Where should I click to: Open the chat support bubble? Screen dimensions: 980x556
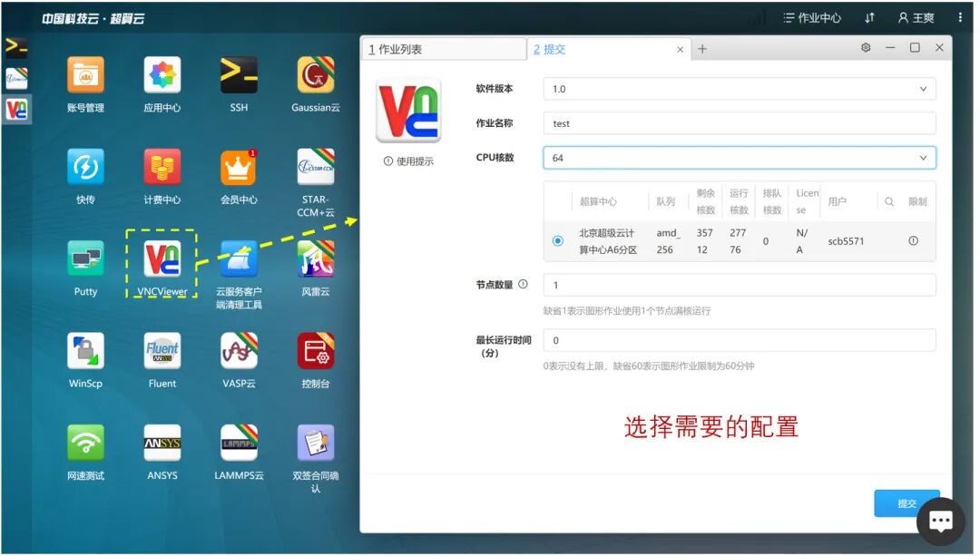point(941,521)
